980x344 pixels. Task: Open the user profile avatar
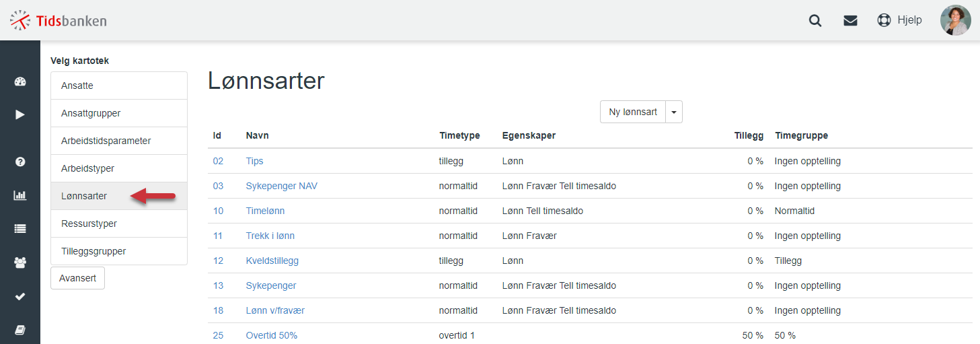point(955,20)
